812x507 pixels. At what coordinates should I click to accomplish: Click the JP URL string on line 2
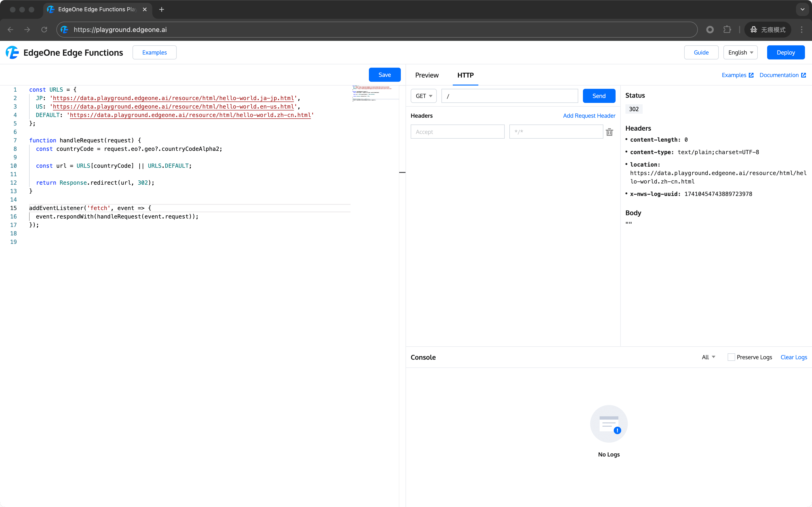[173, 98]
